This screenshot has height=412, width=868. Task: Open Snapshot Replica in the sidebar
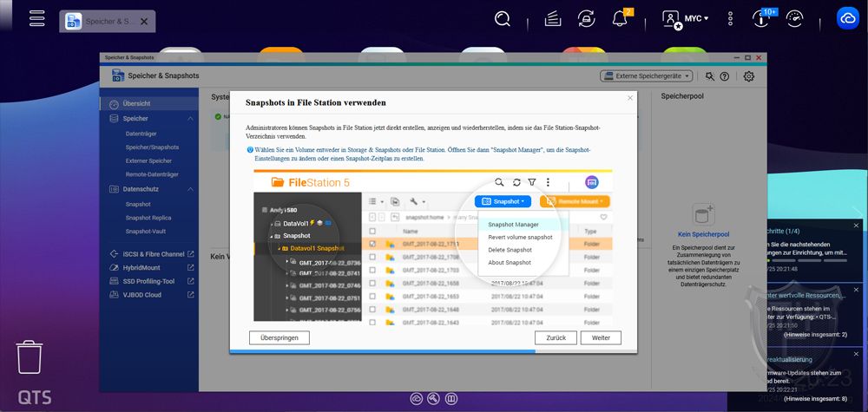click(x=148, y=218)
